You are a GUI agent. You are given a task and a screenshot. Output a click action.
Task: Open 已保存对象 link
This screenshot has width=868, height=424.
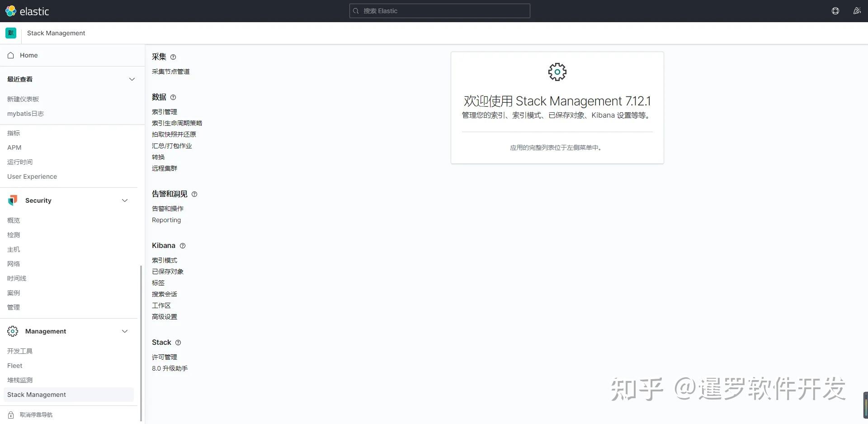pos(168,272)
